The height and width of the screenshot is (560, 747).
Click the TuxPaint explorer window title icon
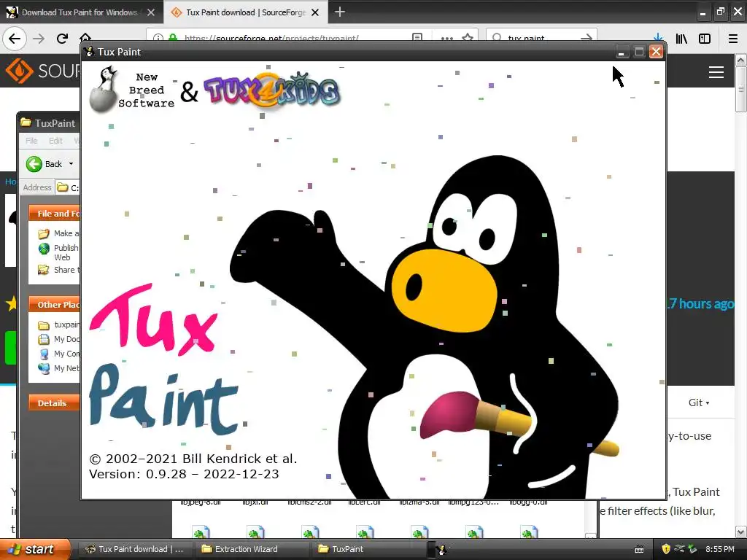[26, 122]
